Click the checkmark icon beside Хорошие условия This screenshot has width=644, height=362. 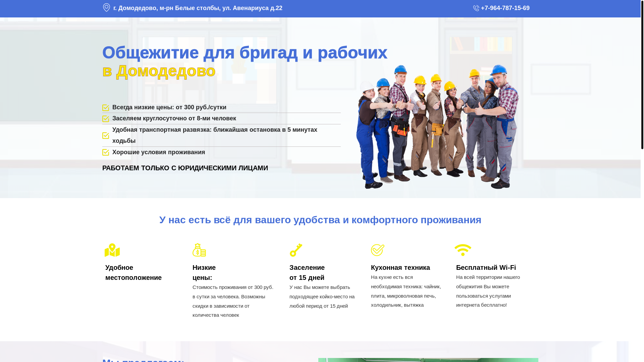pyautogui.click(x=106, y=152)
